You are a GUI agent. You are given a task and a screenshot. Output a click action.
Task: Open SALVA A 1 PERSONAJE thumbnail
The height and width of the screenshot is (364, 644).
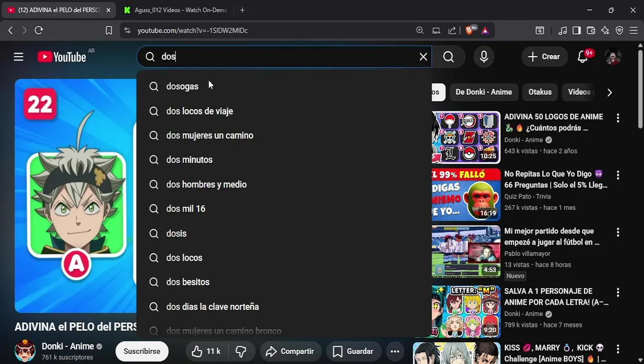coord(466,311)
